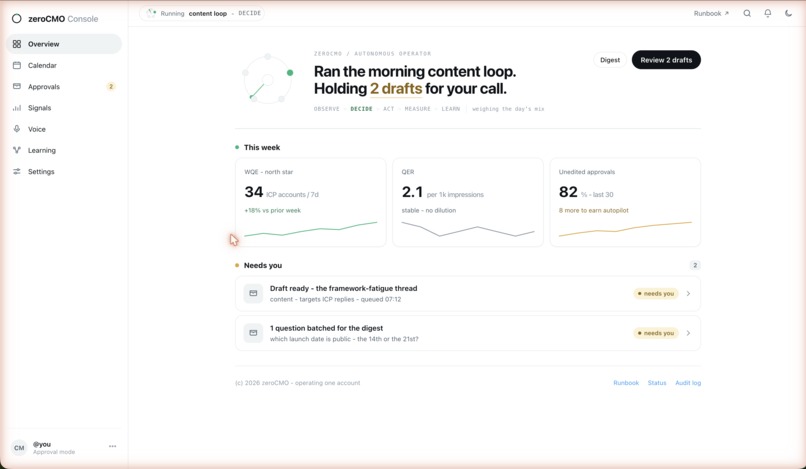Image resolution: width=806 pixels, height=469 pixels.
Task: Click the operator loop orbit graphic
Action: [x=268, y=80]
